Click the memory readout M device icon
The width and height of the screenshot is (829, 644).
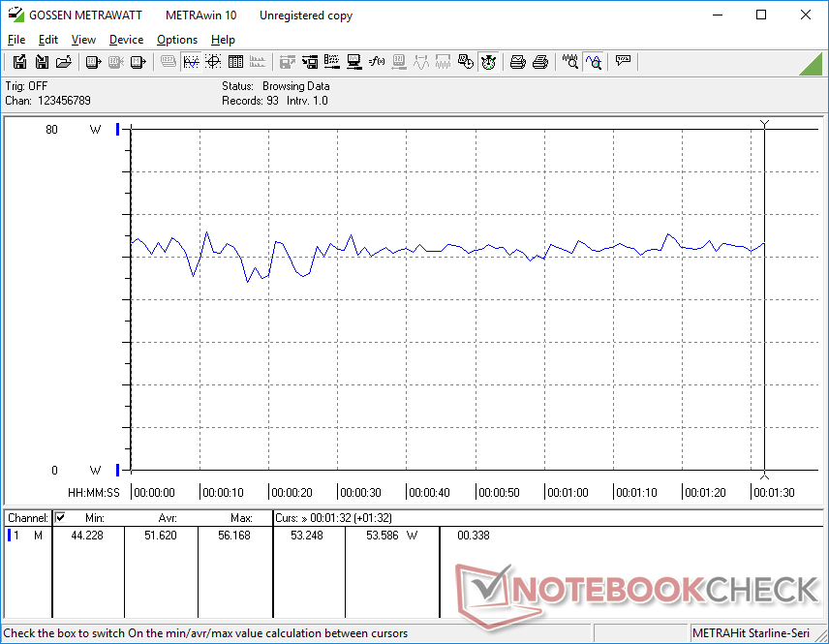click(138, 62)
